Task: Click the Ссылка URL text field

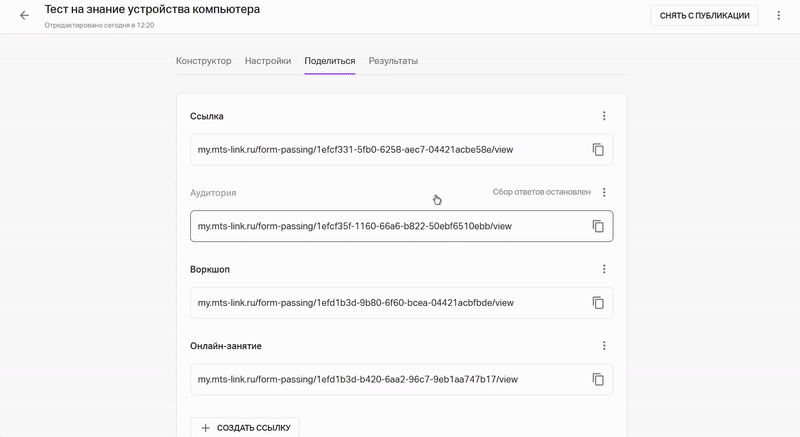Action: coord(402,150)
